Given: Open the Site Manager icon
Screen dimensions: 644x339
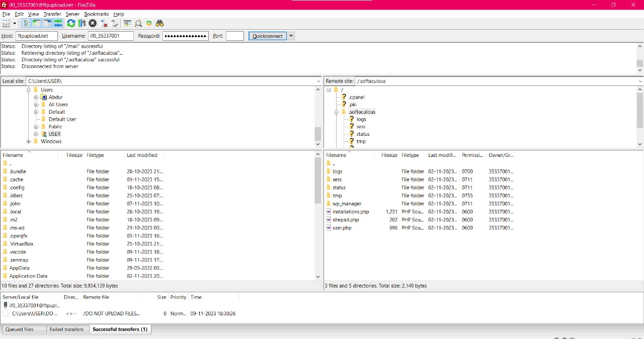Looking at the screenshot, I should pyautogui.click(x=6, y=23).
